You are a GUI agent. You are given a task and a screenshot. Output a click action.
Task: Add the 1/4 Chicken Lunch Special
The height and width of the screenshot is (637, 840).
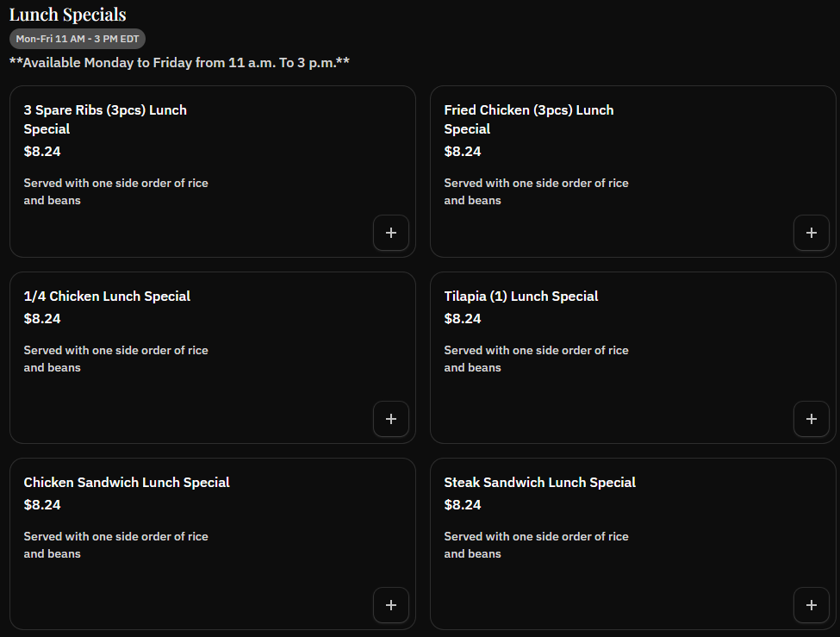coord(391,419)
